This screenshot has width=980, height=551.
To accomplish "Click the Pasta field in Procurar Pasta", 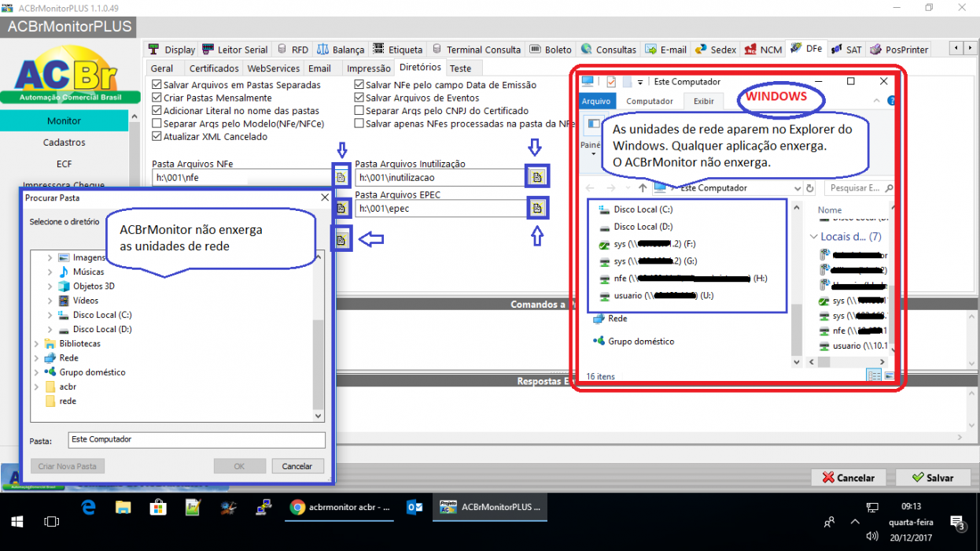I will point(196,440).
